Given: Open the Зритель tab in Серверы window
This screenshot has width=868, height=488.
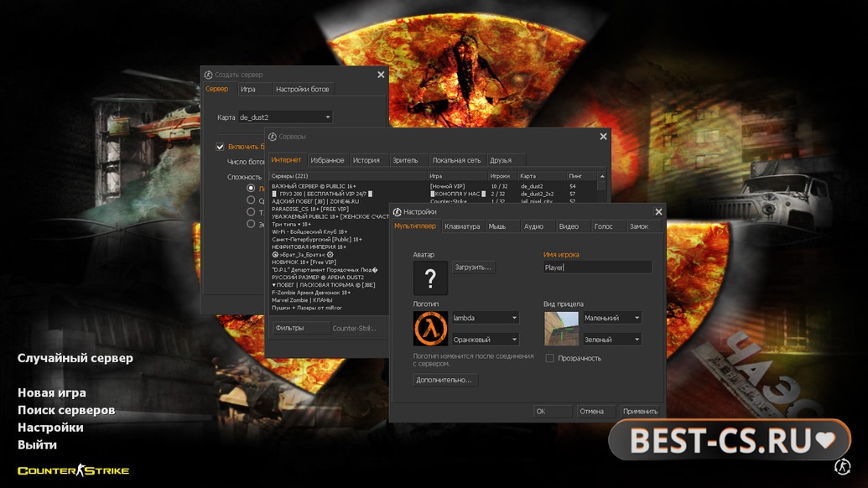Looking at the screenshot, I should [x=408, y=160].
